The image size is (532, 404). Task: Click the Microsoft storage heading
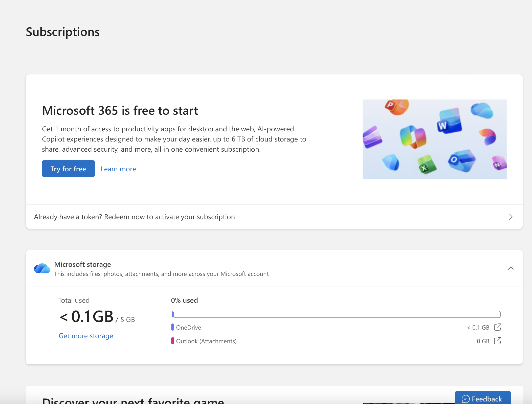point(82,264)
